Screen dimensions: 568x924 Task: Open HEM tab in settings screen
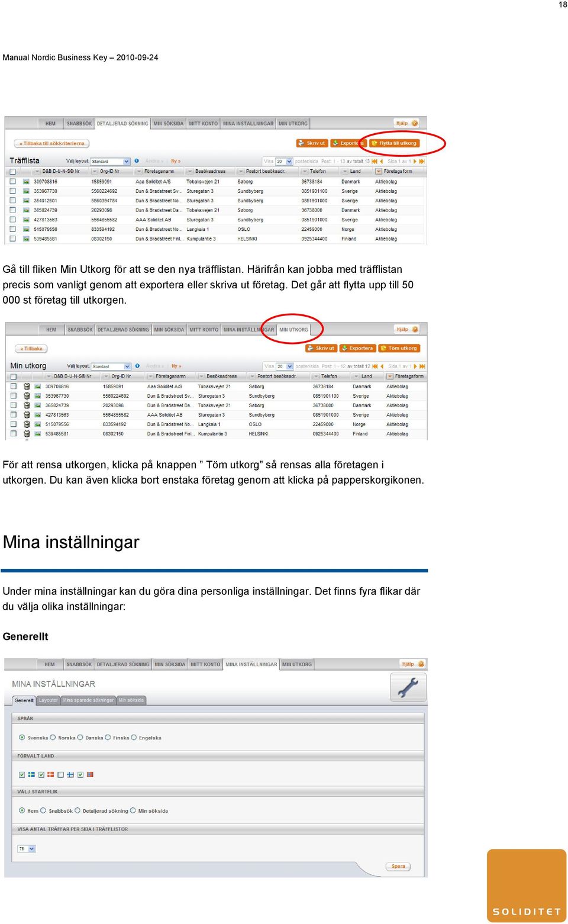click(50, 665)
